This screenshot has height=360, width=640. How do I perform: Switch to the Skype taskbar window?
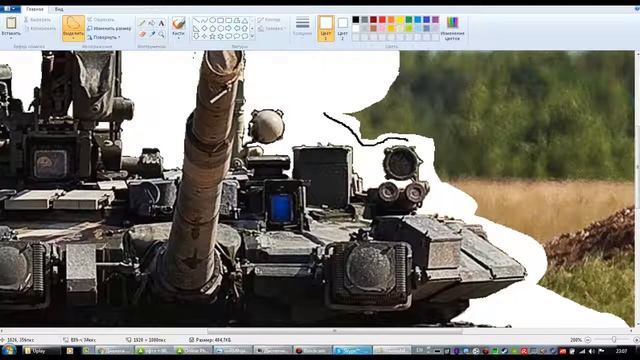point(352,351)
